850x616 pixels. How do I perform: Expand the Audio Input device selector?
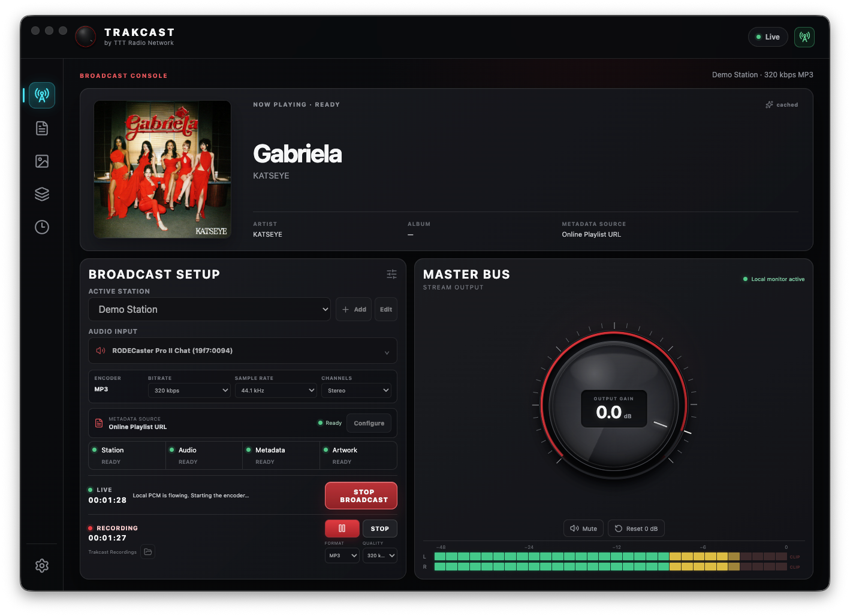(243, 351)
